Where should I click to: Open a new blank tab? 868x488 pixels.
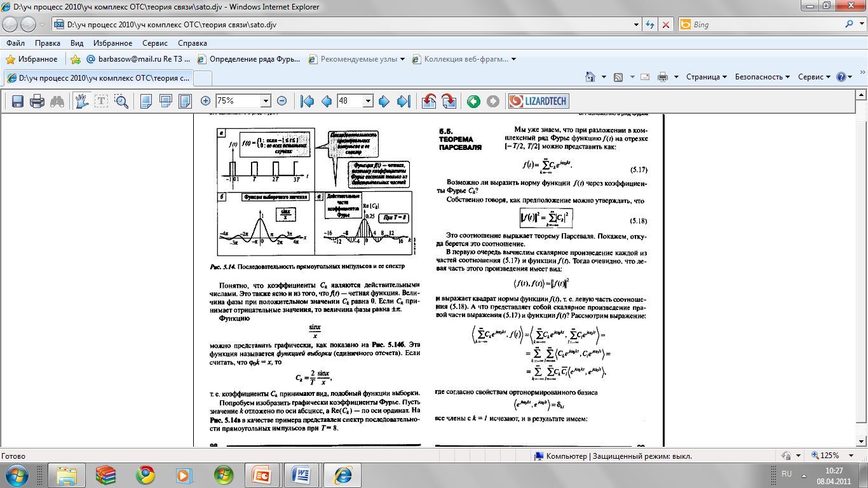pyautogui.click(x=202, y=78)
